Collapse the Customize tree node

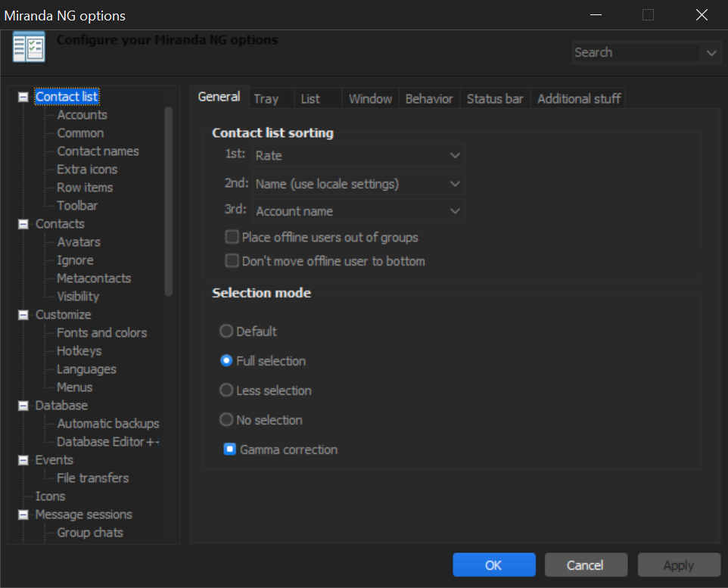(23, 315)
